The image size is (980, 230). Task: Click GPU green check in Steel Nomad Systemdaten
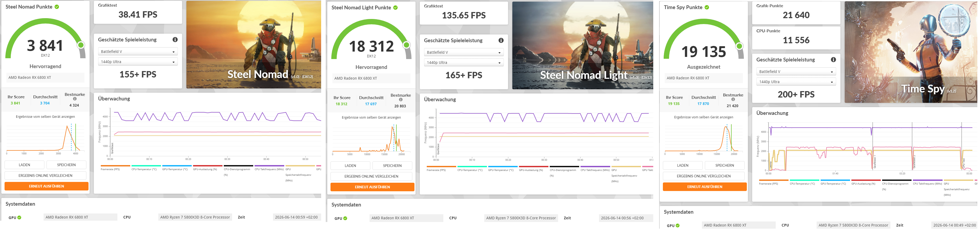pyautogui.click(x=20, y=217)
